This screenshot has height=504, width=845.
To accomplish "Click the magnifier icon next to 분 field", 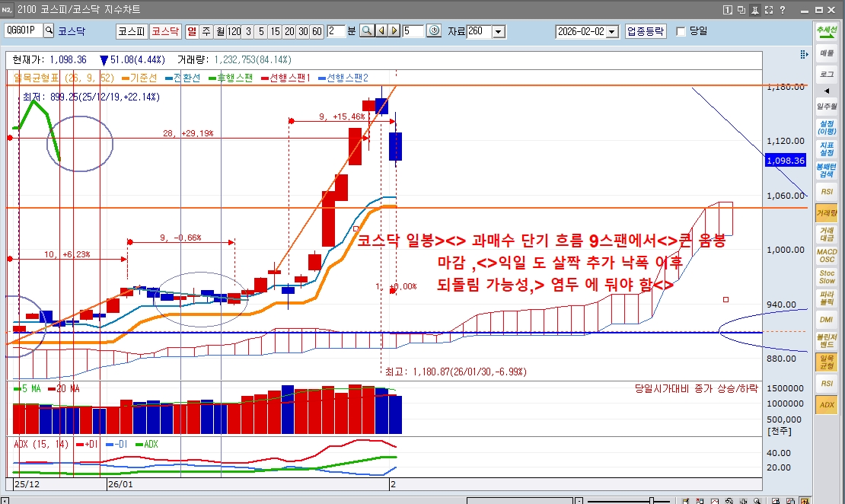I will tap(366, 31).
